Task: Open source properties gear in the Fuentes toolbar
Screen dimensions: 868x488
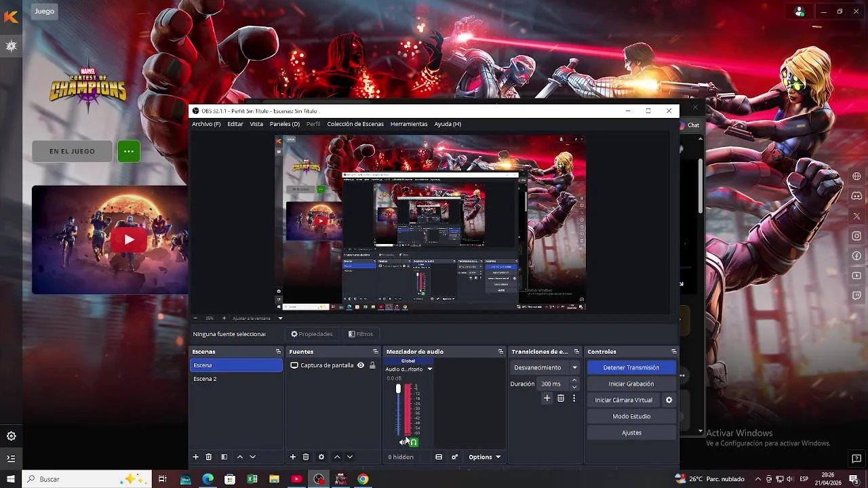Action: [321, 457]
